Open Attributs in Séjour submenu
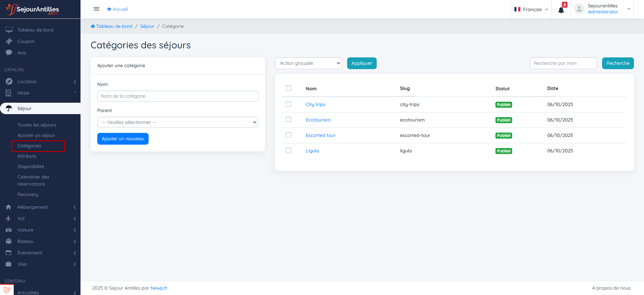Image resolution: width=644 pixels, height=295 pixels. [x=27, y=156]
